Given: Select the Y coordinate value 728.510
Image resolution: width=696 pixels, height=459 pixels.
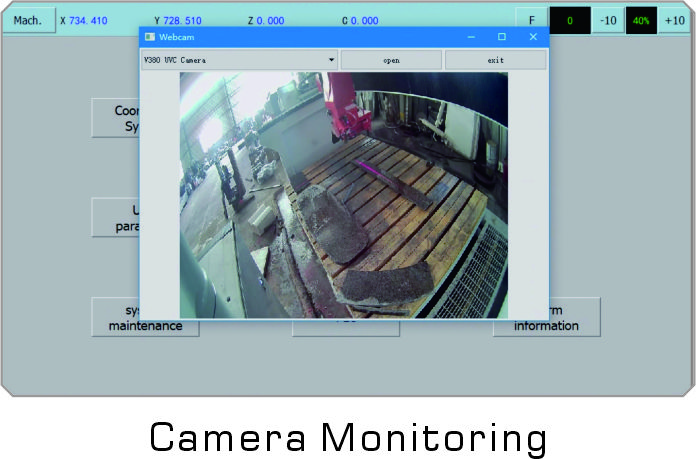Looking at the screenshot, I should click(x=185, y=20).
